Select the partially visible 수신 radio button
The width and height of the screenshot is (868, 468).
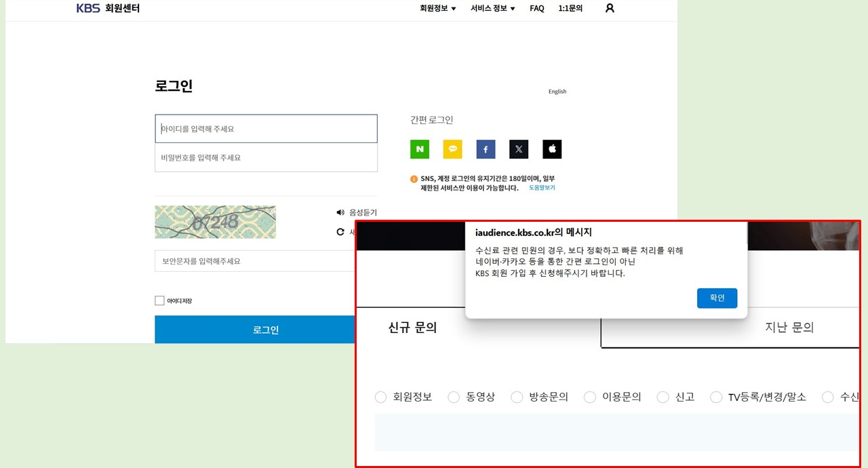pyautogui.click(x=827, y=397)
